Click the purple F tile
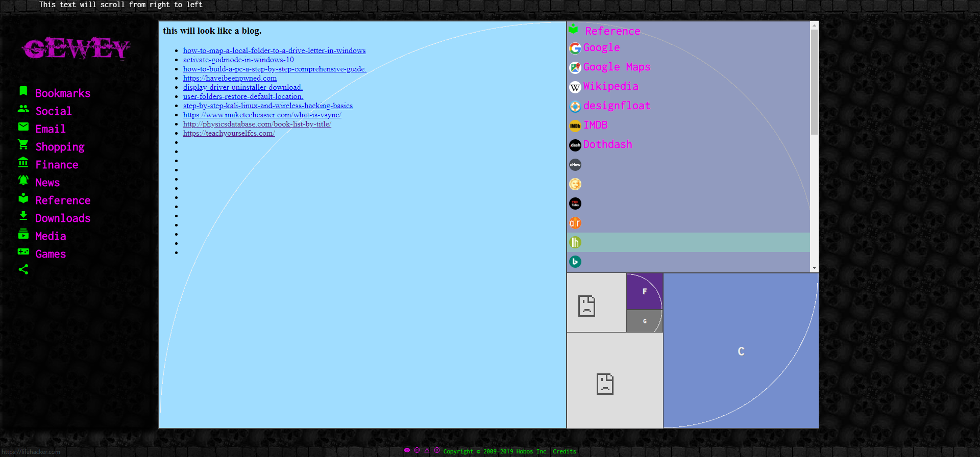This screenshot has width=980, height=457. pyautogui.click(x=645, y=291)
